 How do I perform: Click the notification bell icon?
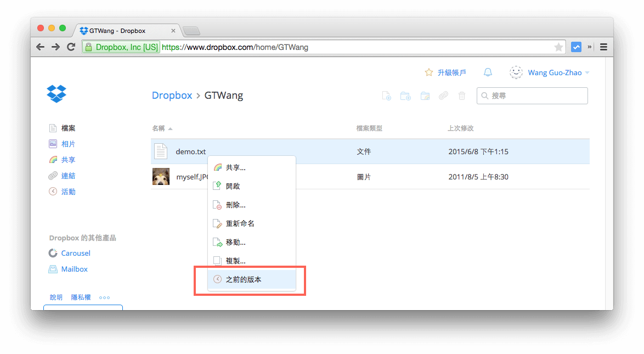pyautogui.click(x=488, y=72)
